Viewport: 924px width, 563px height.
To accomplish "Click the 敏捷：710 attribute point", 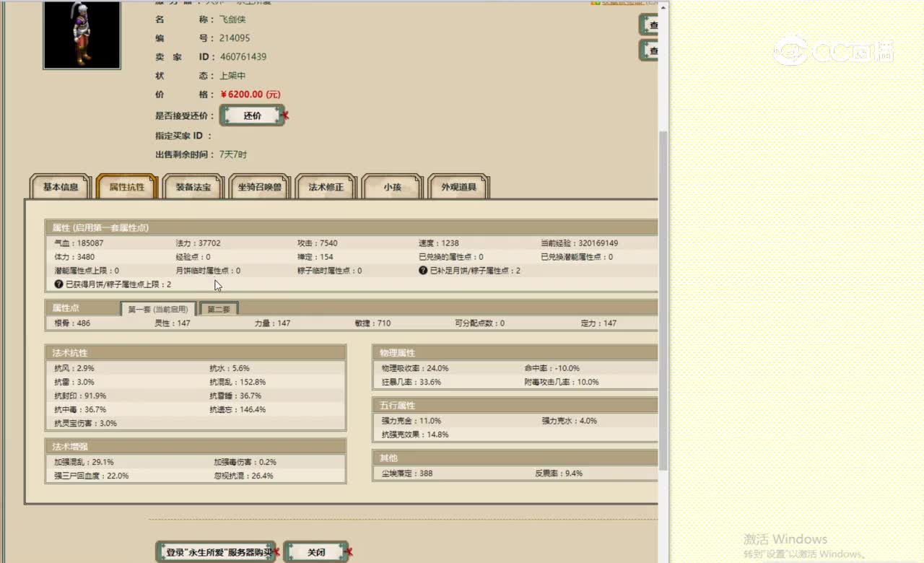I will point(372,323).
